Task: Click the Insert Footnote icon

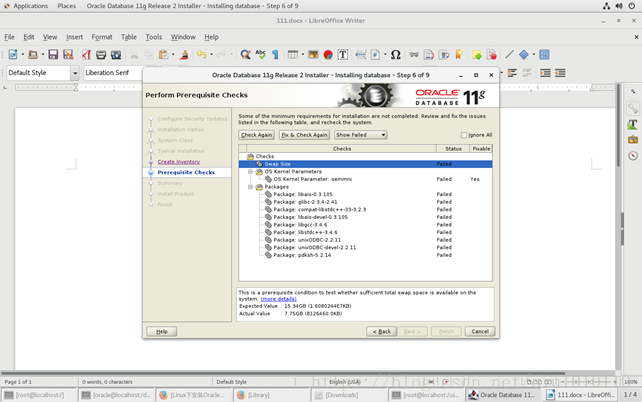Action: pyautogui.click(x=429, y=54)
